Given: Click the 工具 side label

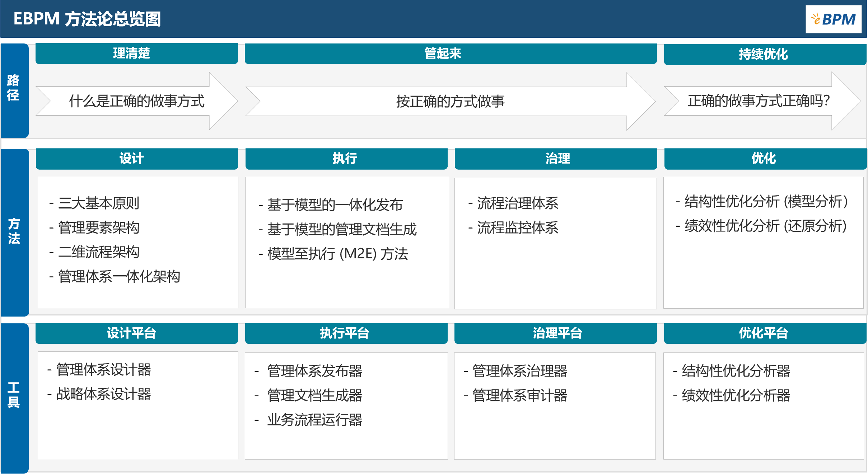Looking at the screenshot, I should click(14, 395).
